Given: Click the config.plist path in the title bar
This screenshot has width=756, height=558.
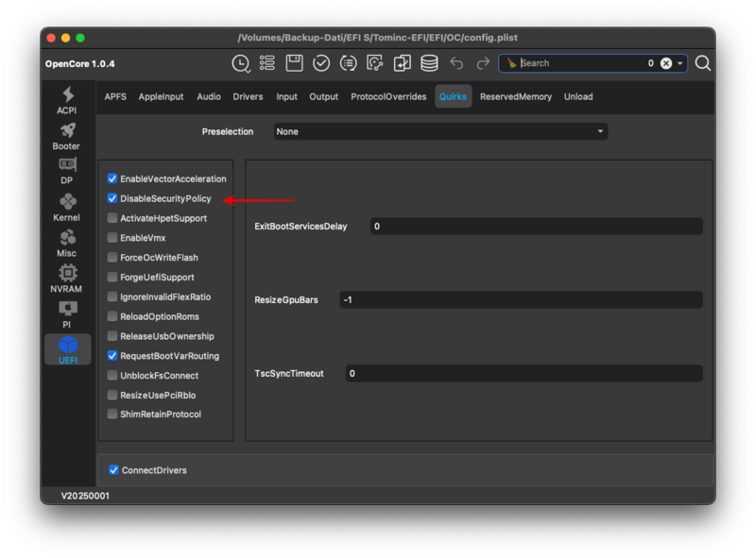Looking at the screenshot, I should pyautogui.click(x=377, y=38).
